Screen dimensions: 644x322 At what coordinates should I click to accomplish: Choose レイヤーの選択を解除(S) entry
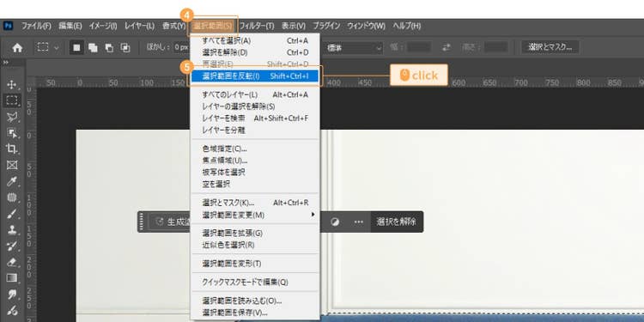255,106
